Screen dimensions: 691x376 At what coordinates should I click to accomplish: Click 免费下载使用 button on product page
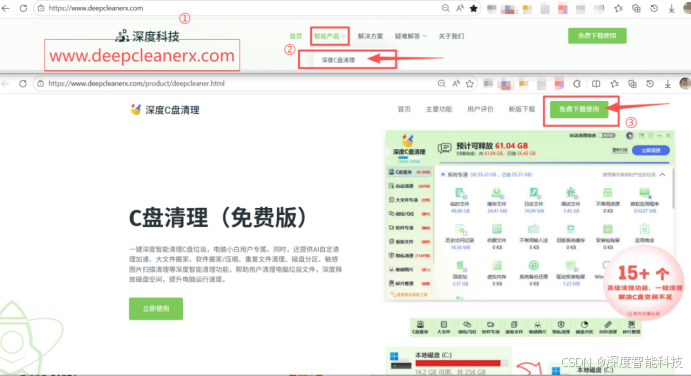(x=579, y=109)
